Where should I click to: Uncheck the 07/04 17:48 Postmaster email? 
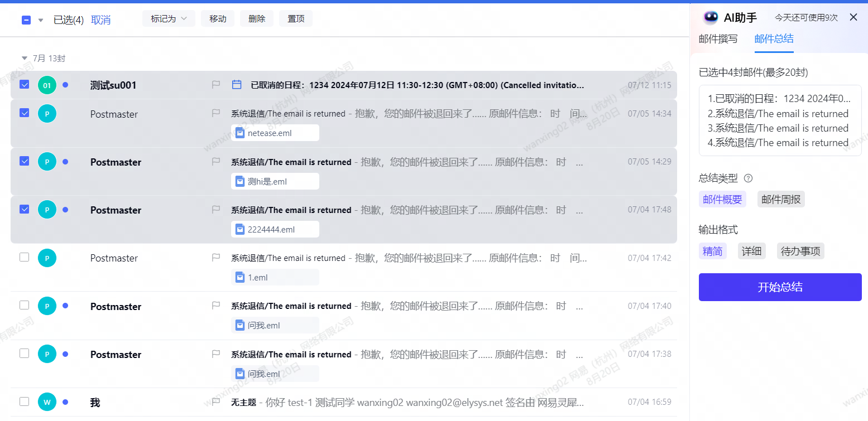[24, 209]
